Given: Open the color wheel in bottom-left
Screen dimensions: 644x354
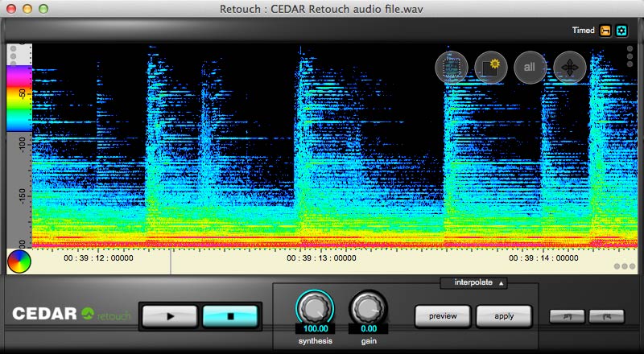Looking at the screenshot, I should coord(19,261).
